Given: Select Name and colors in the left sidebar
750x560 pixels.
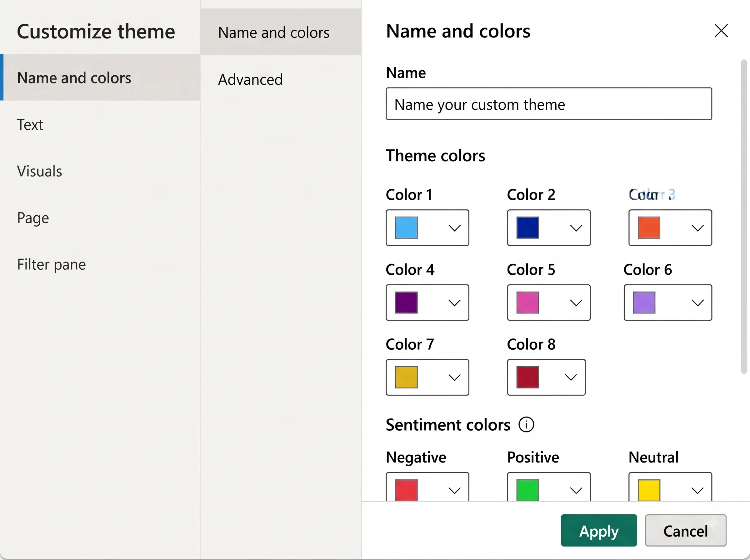Looking at the screenshot, I should pyautogui.click(x=100, y=77).
